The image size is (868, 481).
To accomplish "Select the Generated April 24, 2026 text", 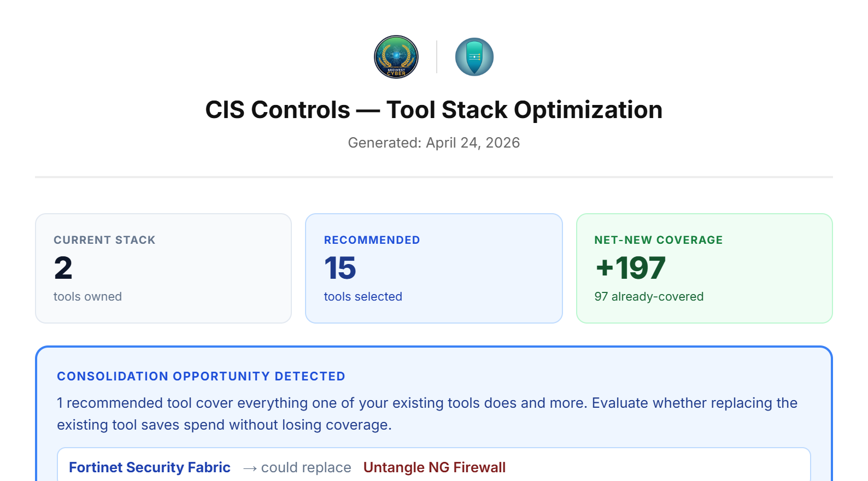I will click(x=434, y=143).
